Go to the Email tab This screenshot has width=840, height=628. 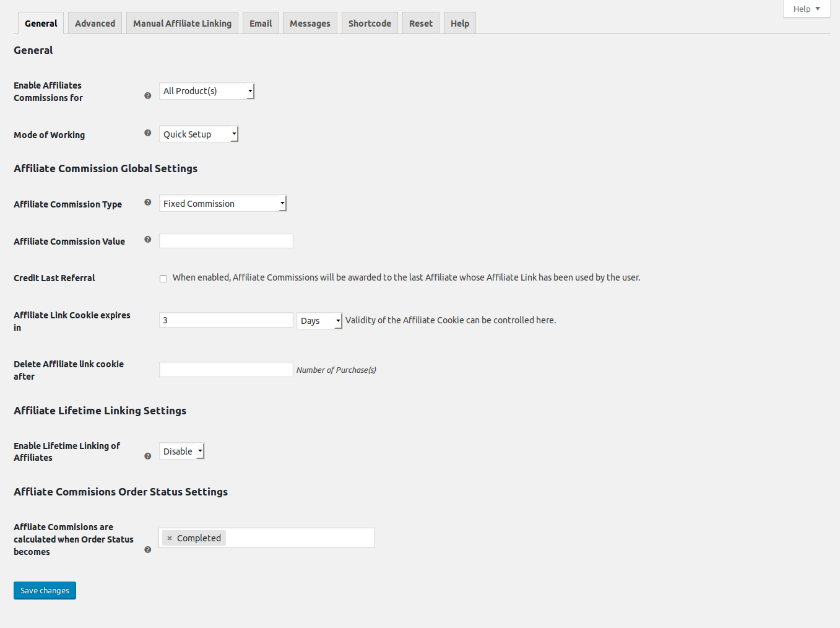261,24
